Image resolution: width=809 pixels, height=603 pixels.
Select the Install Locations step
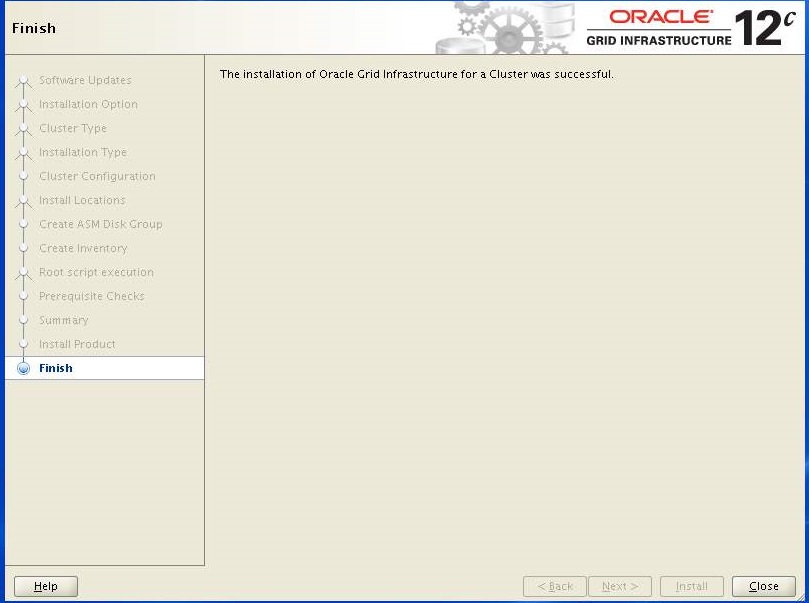(82, 200)
